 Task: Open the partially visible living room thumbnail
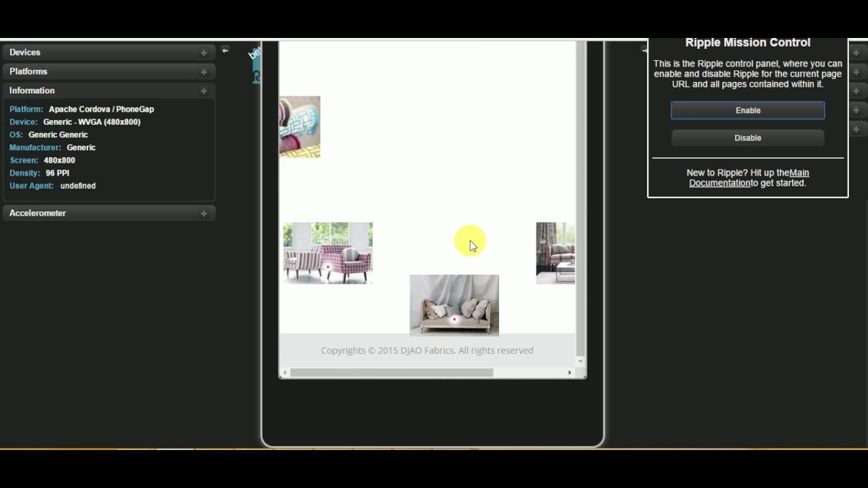click(555, 253)
